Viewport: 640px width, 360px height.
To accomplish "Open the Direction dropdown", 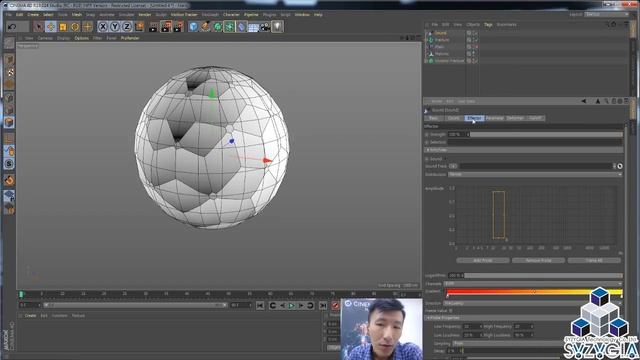I will tap(533, 303).
